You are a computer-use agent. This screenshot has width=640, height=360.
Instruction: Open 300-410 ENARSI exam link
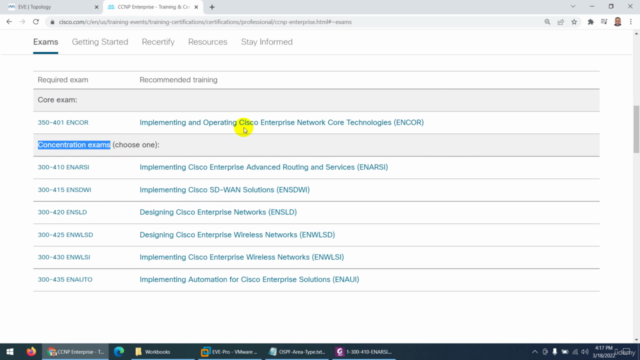(63, 167)
